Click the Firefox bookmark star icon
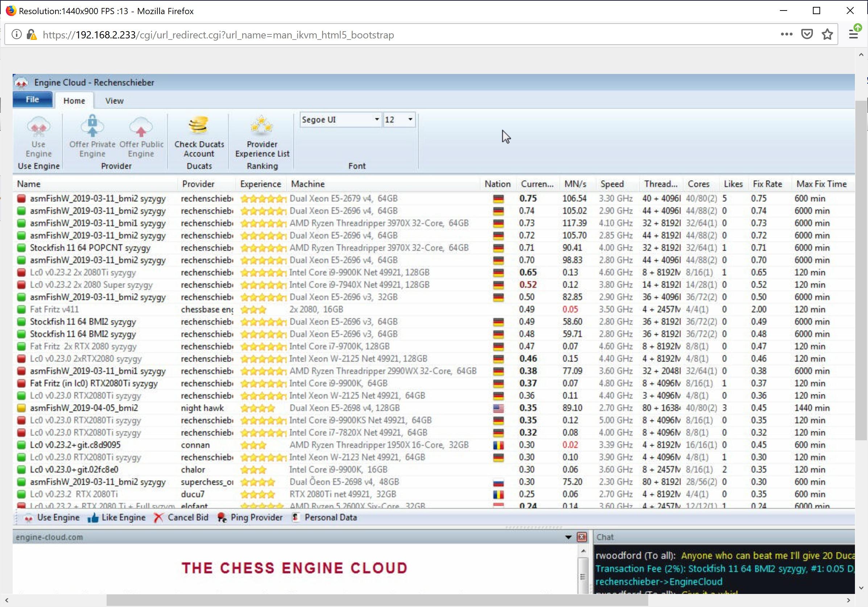Viewport: 868px width, 607px height. click(x=827, y=34)
